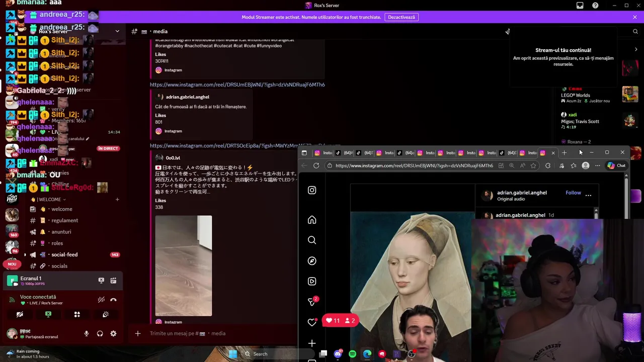Open Discord user settings gear
644x362 pixels.
[113, 333]
